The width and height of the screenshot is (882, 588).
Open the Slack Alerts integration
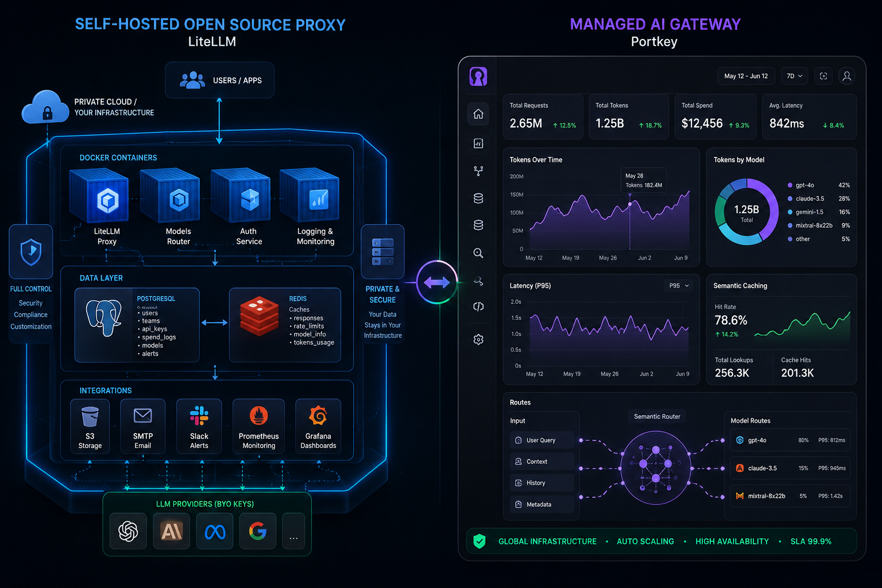(199, 427)
